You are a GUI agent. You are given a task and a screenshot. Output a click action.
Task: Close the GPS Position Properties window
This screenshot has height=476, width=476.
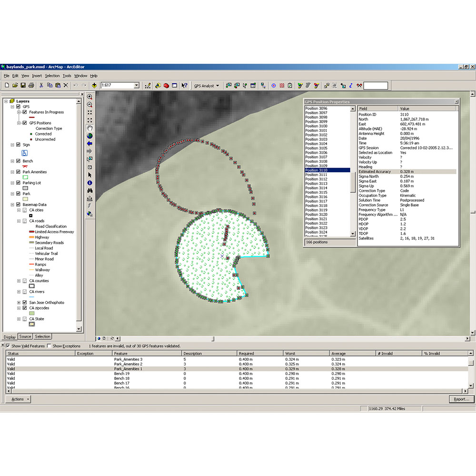456,102
